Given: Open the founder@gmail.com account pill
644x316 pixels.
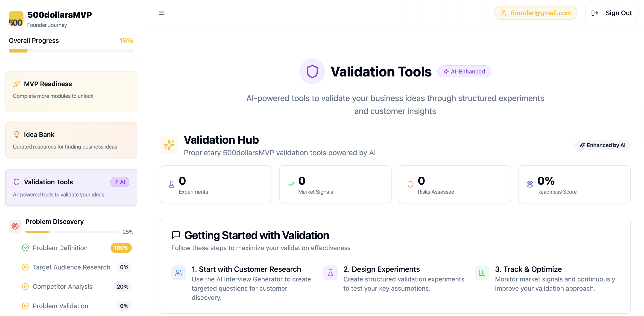Looking at the screenshot, I should 536,13.
